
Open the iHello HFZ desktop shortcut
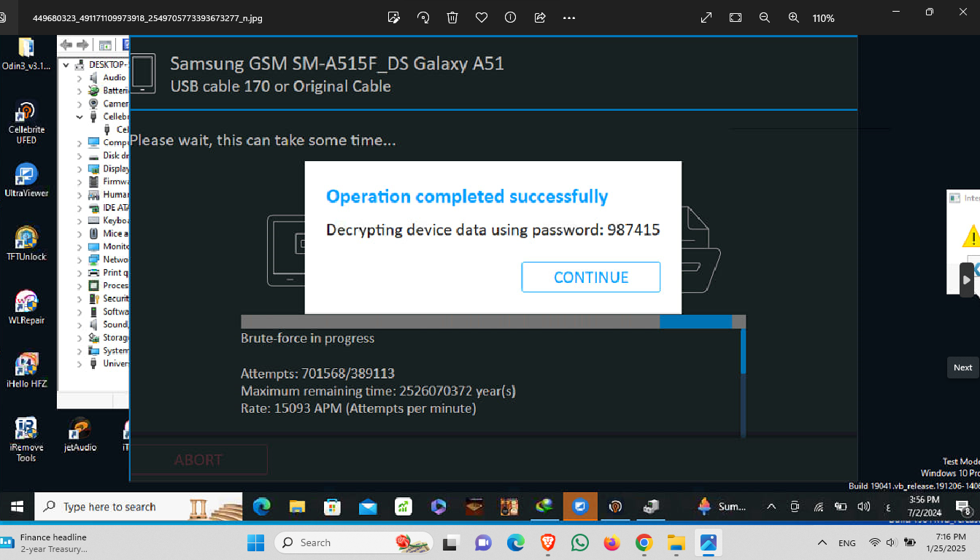tap(26, 370)
